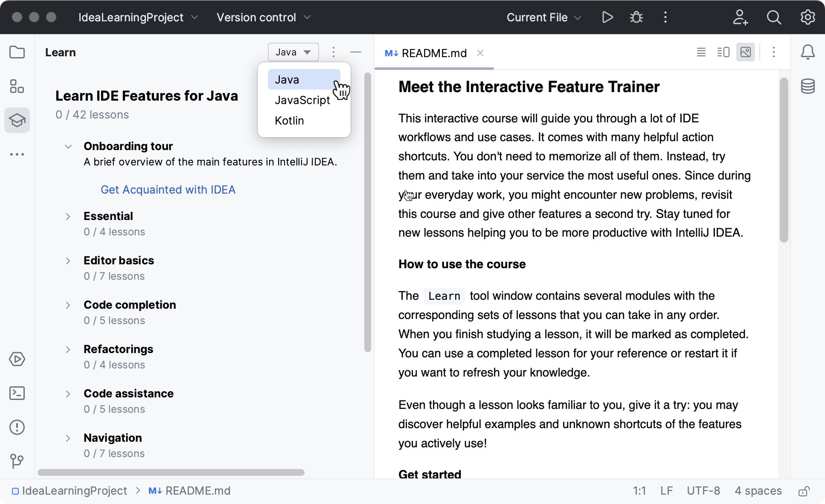Expand the Code completion section

pyautogui.click(x=68, y=305)
